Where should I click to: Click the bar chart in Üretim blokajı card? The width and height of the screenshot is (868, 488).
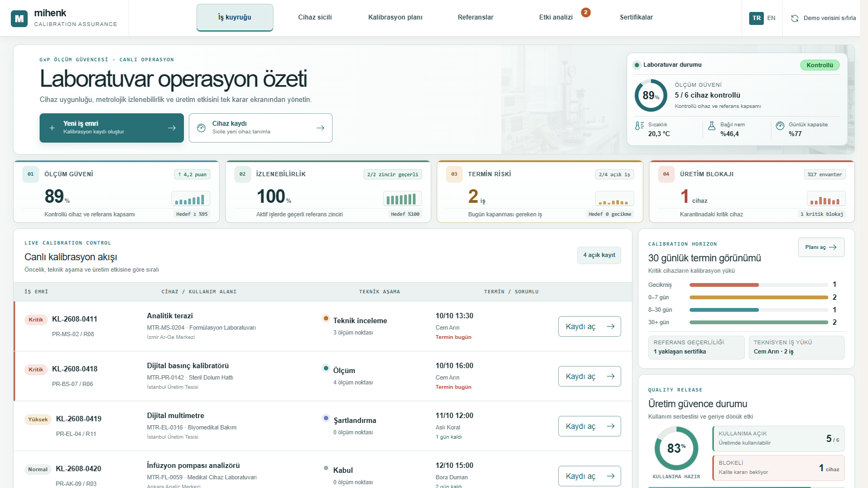click(826, 198)
